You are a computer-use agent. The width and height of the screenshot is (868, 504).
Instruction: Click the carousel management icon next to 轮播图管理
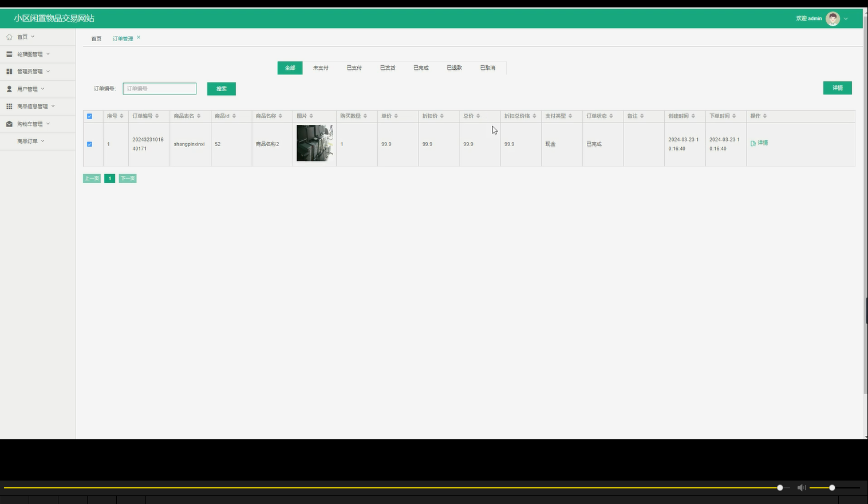point(9,54)
